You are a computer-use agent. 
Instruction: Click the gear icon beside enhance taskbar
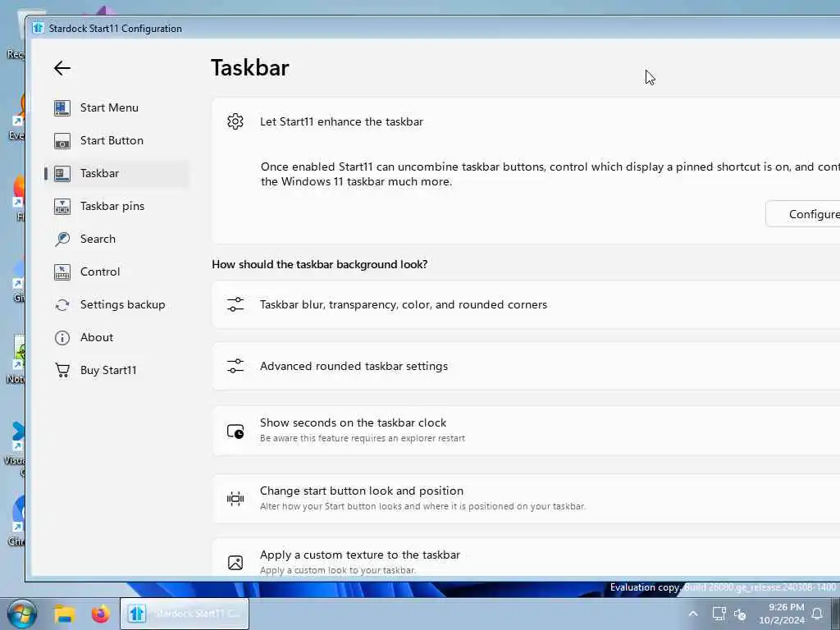point(235,121)
